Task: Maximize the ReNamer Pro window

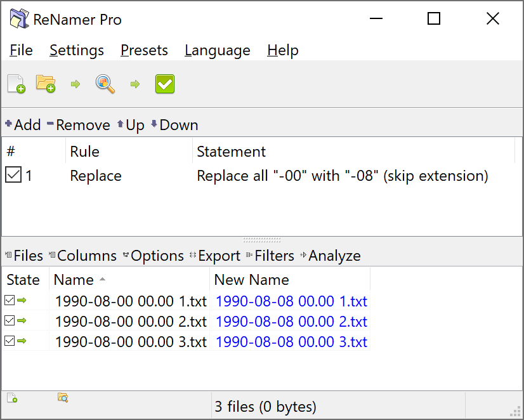Action: (x=434, y=18)
